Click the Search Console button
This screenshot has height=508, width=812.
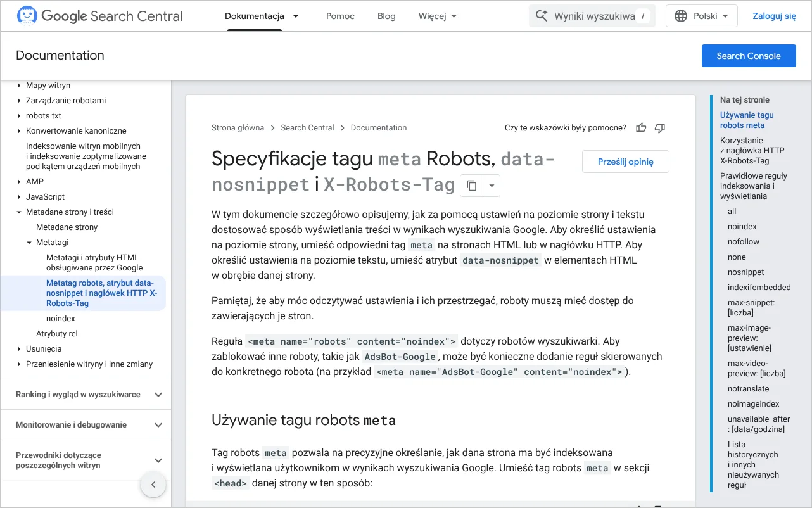click(749, 56)
